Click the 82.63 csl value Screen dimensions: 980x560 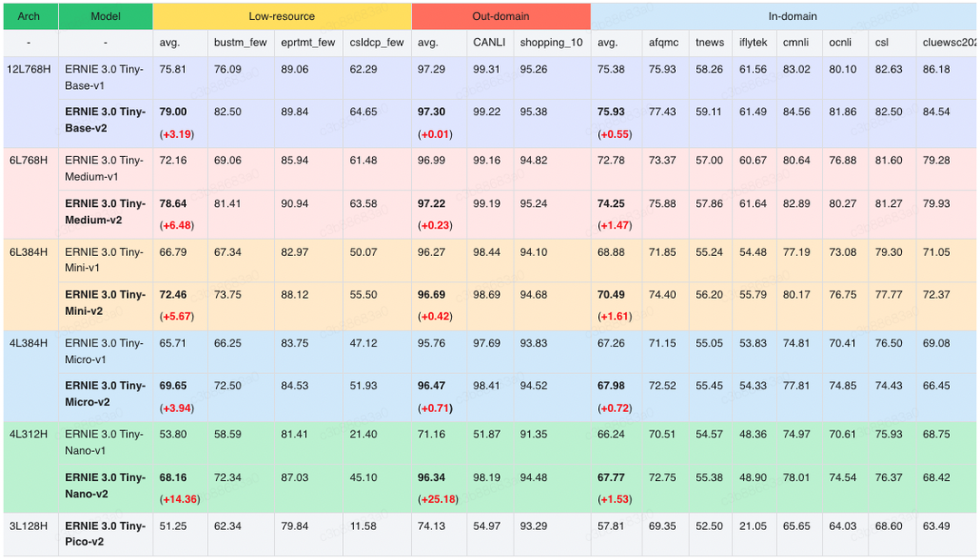(888, 69)
